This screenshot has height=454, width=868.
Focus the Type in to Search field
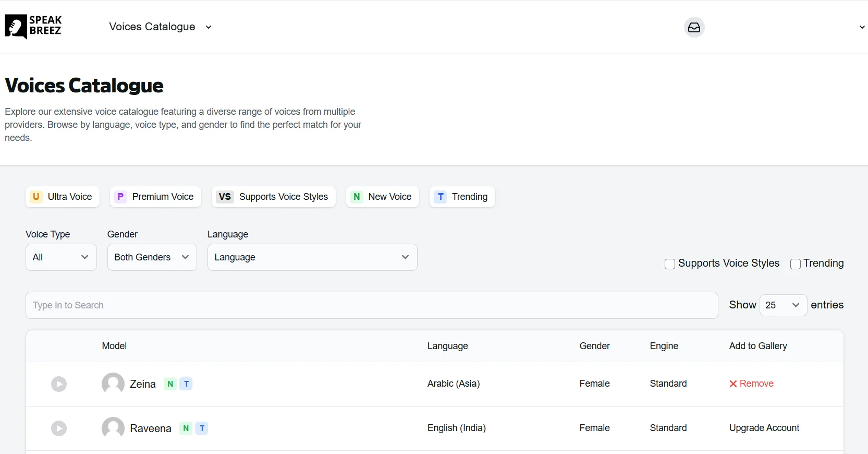pyautogui.click(x=372, y=305)
